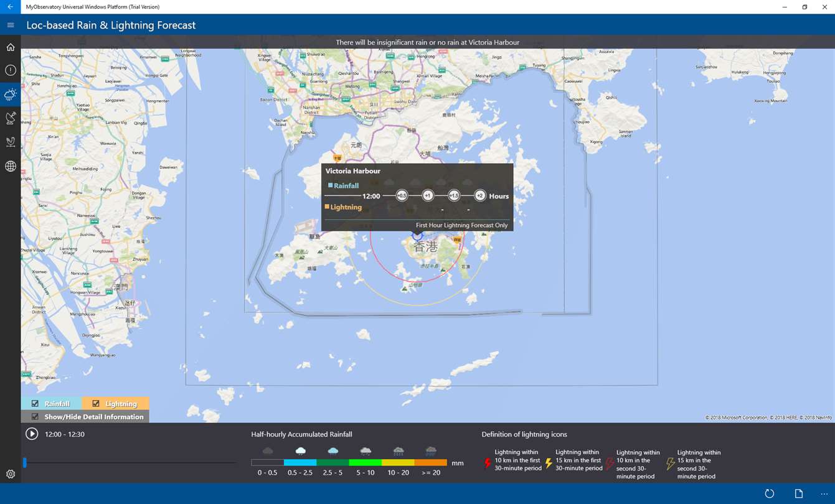Click the Lightning label in the popup
Viewport: 835px width, 504px height.
(346, 207)
